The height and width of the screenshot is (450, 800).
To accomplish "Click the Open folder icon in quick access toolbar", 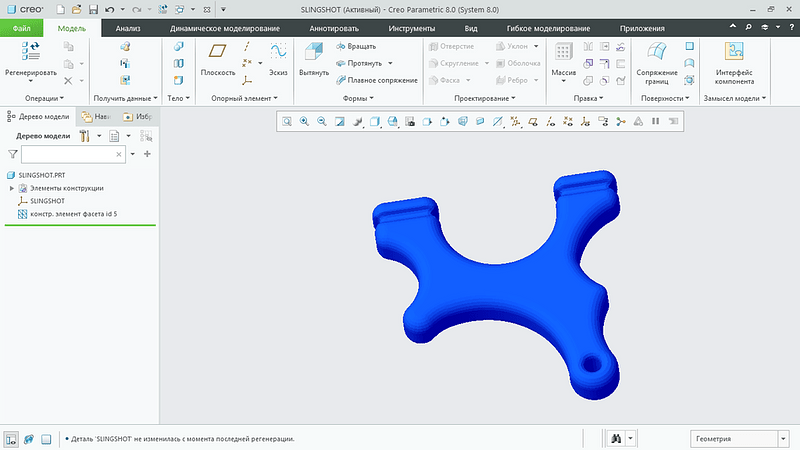I will pos(77,10).
